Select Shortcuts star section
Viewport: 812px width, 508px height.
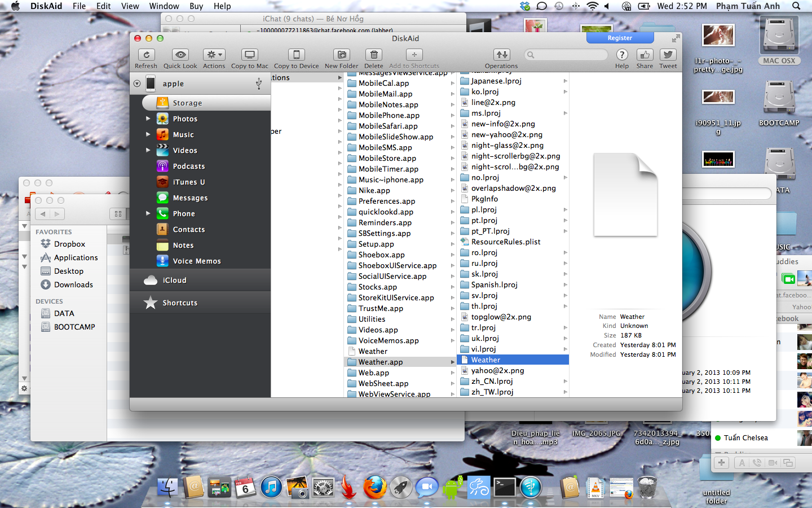(200, 303)
